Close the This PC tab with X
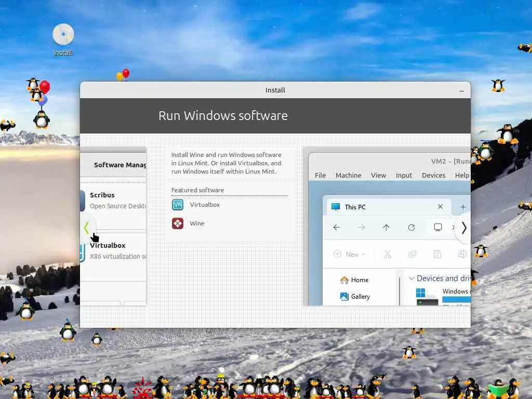 click(441, 207)
